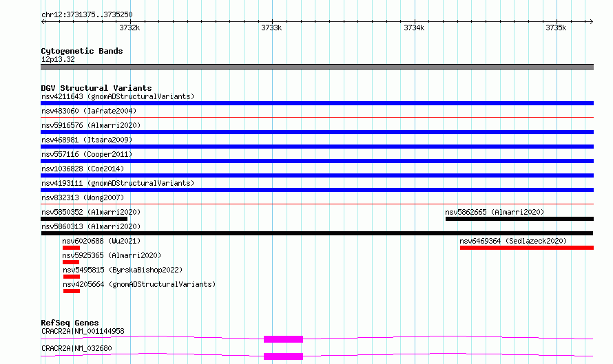Click the small red bar of nsv6020688

pyautogui.click(x=71, y=248)
